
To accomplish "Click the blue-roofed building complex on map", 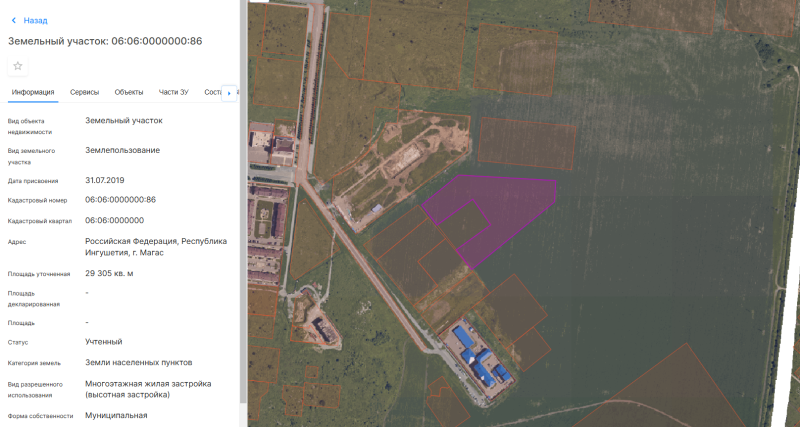I will (x=477, y=360).
